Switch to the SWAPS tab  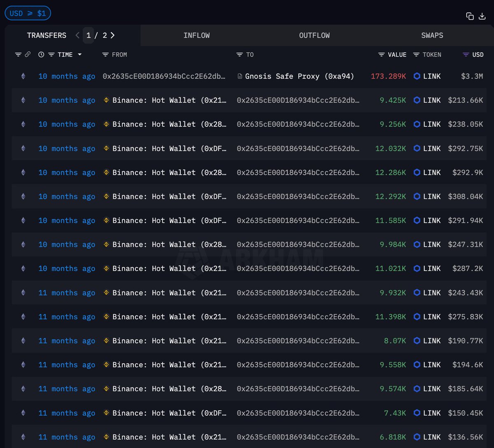[432, 35]
